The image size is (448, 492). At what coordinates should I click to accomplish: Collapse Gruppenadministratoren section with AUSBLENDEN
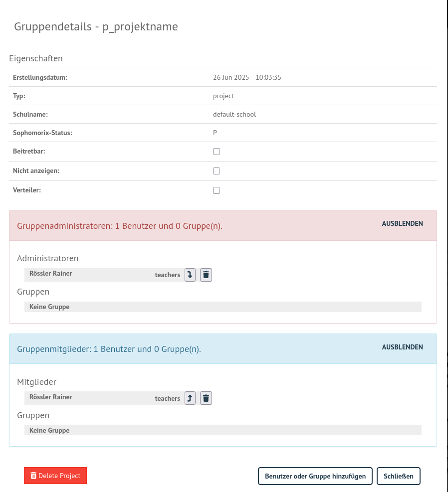coord(402,223)
